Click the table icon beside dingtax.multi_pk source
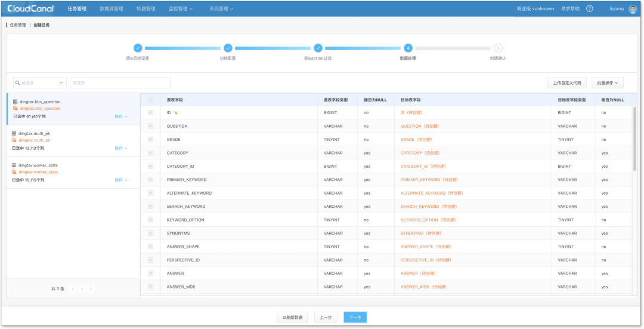Viewport: 644px width, 329px height. point(14,134)
